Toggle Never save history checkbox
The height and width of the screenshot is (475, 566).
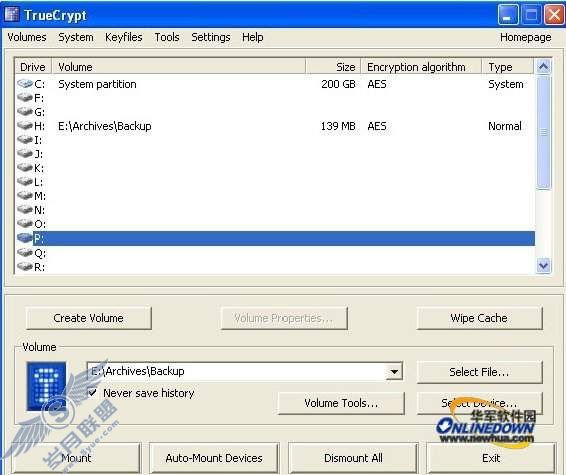(92, 392)
